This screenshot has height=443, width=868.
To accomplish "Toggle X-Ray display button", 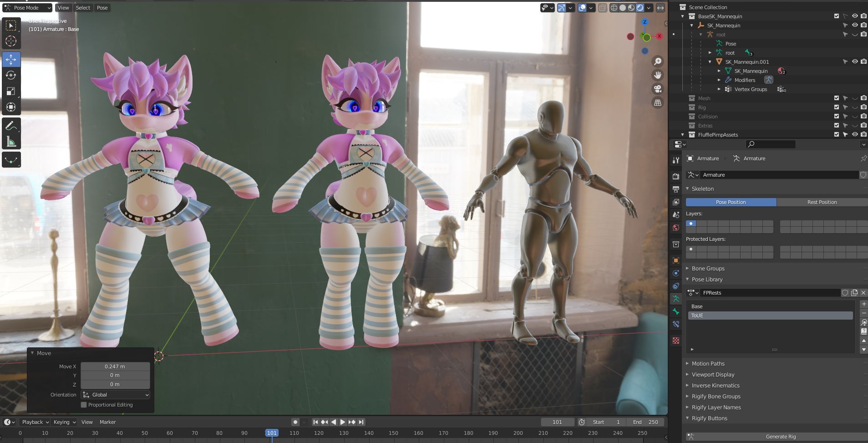I will [x=602, y=8].
